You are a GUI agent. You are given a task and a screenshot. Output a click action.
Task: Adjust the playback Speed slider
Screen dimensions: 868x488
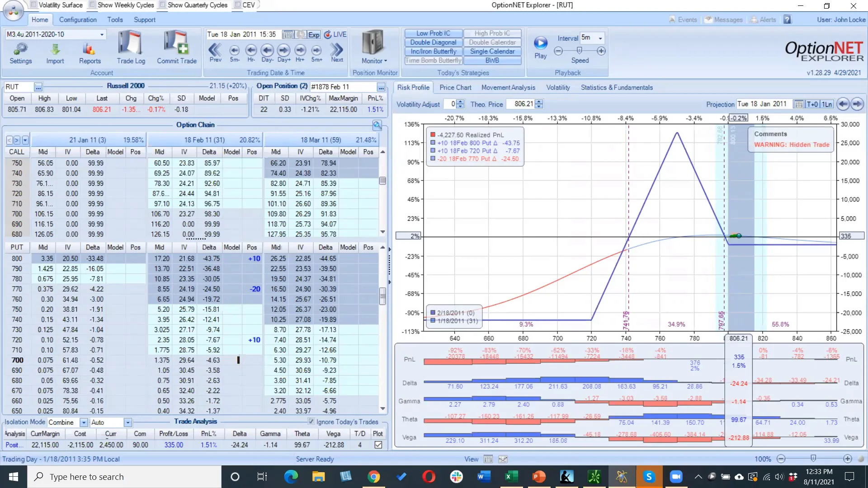[x=579, y=51]
